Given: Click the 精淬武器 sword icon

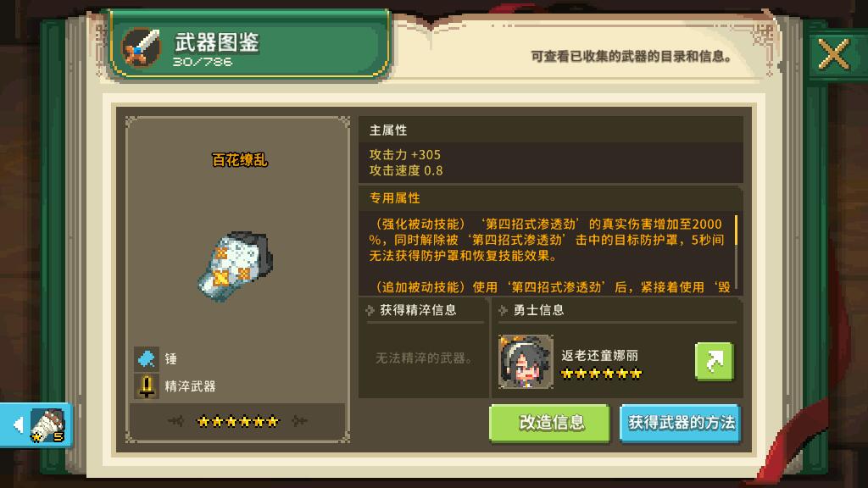Looking at the screenshot, I should (147, 386).
